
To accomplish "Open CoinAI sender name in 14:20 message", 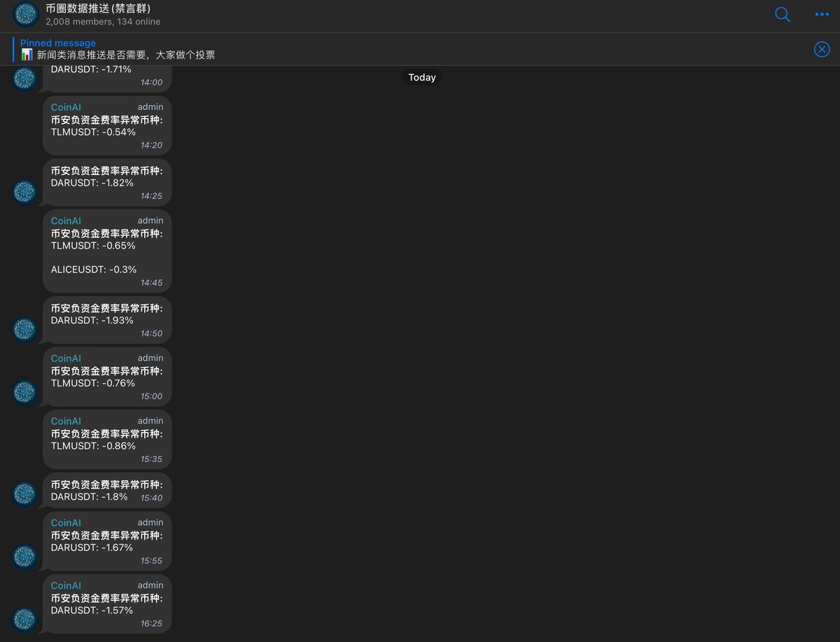I will (x=66, y=107).
